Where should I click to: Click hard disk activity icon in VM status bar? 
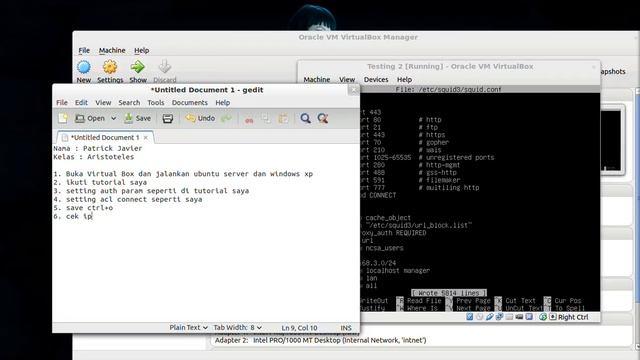pyautogui.click(x=470, y=317)
